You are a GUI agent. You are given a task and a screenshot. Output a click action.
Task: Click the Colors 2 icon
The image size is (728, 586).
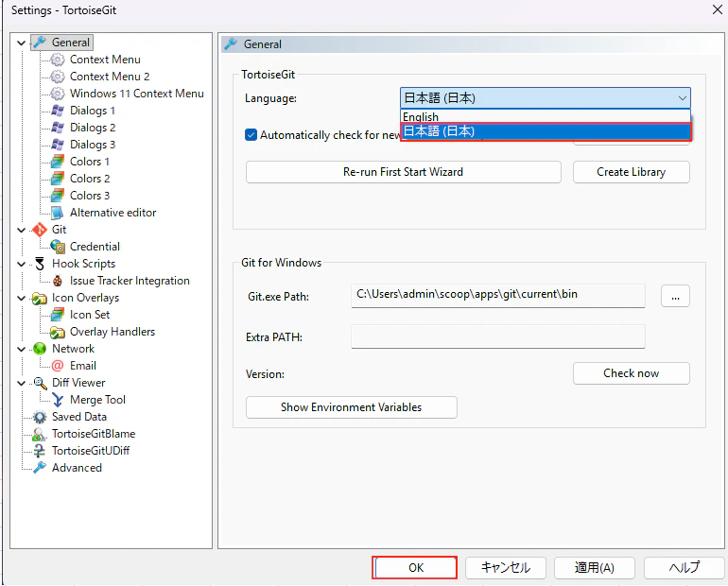tap(58, 179)
